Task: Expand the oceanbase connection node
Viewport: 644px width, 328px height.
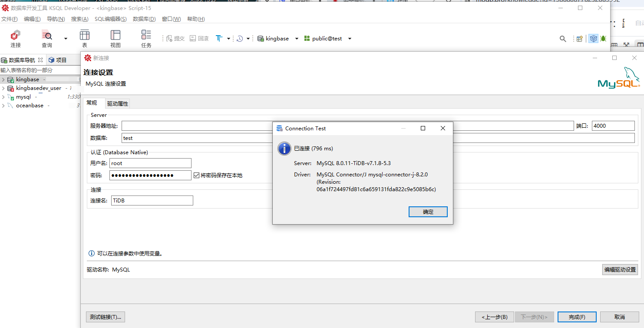Action: pos(3,106)
